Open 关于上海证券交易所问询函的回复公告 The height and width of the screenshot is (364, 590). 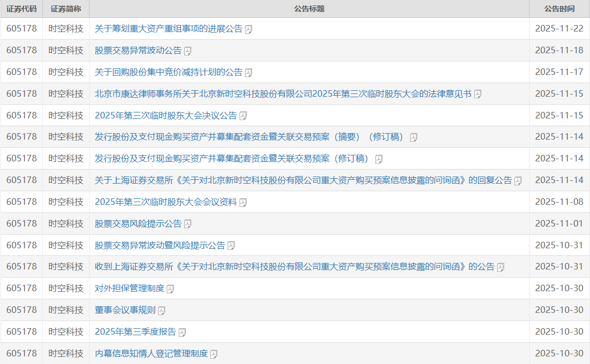click(303, 180)
